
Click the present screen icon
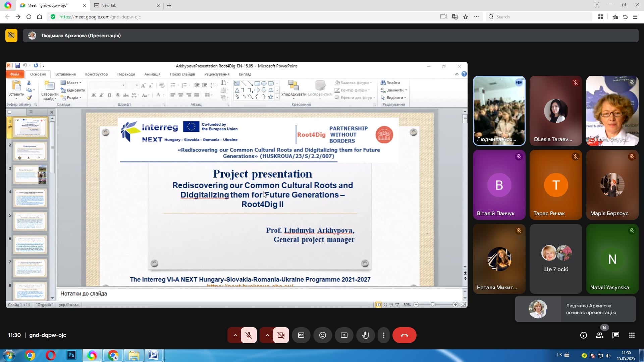pos(344,335)
